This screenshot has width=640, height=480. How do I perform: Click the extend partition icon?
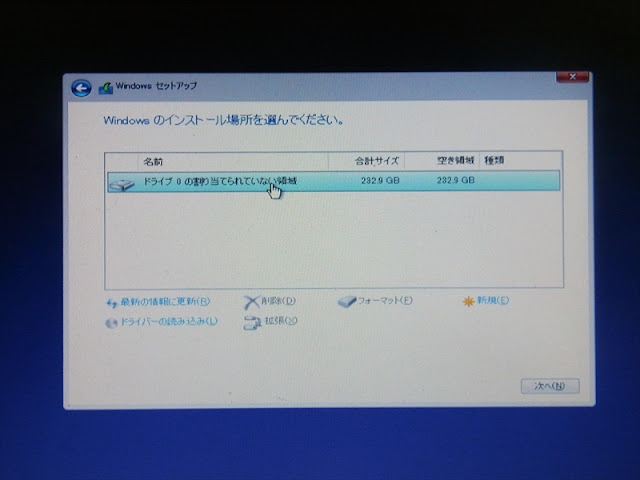(252, 322)
